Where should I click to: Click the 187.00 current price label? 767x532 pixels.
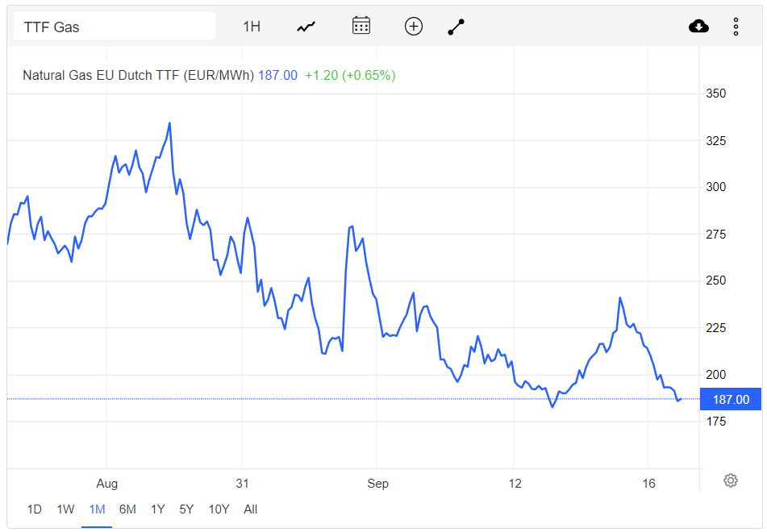[731, 399]
